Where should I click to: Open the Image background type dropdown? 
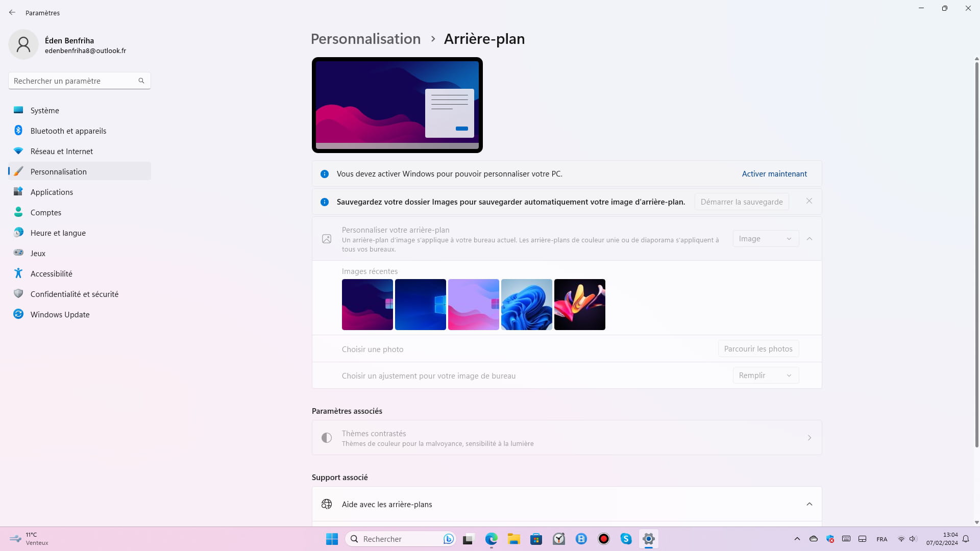coord(766,239)
